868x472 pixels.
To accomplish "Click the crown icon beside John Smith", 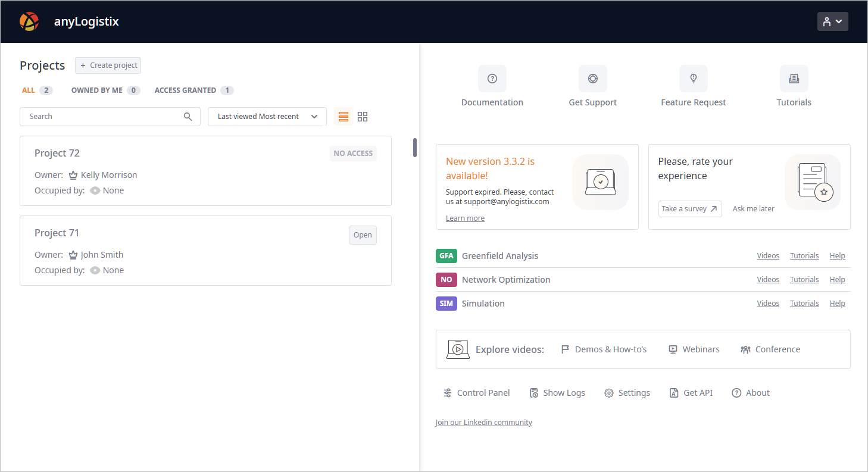I will [73, 255].
